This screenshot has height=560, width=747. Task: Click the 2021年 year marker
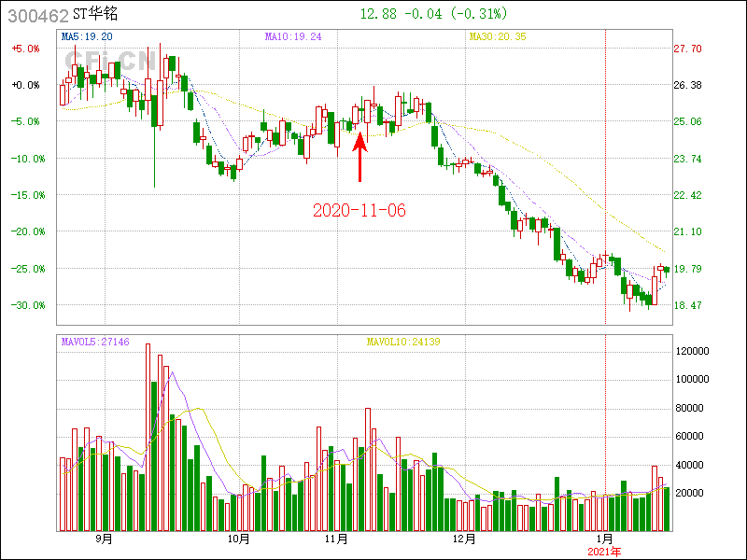pos(603,552)
